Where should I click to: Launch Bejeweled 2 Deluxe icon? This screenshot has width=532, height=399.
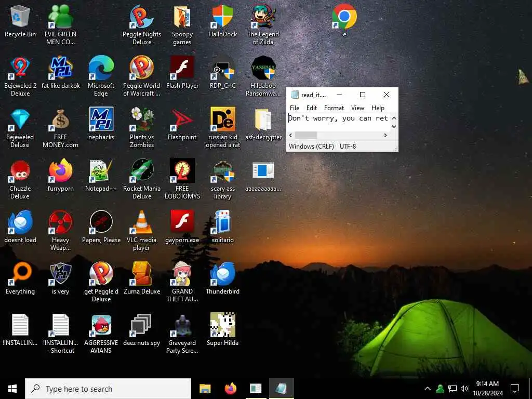(20, 77)
